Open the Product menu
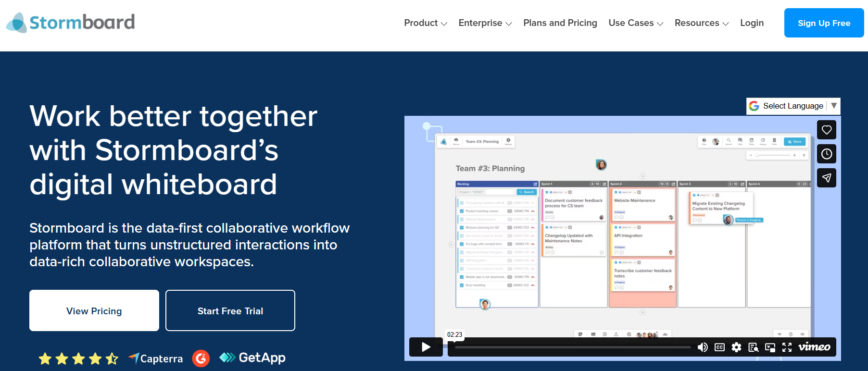868x371 pixels. 426,23
